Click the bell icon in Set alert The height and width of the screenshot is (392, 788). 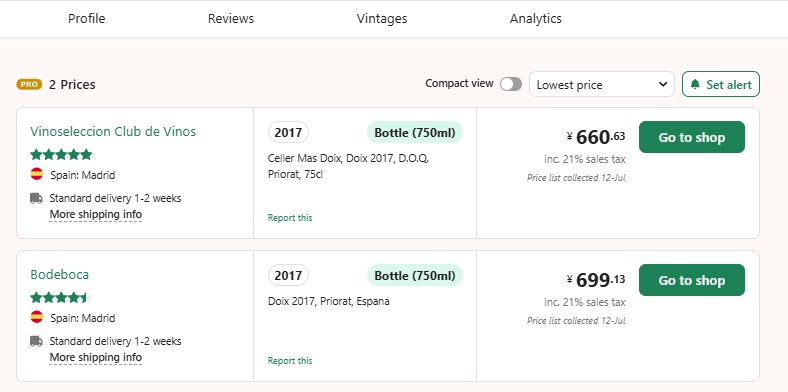[695, 84]
